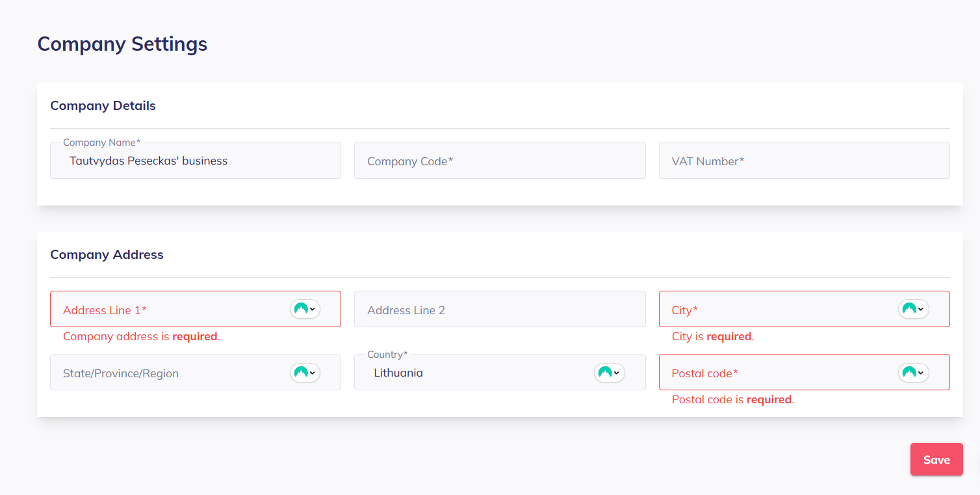
Task: Focus the City placeholder text
Action: click(x=685, y=310)
